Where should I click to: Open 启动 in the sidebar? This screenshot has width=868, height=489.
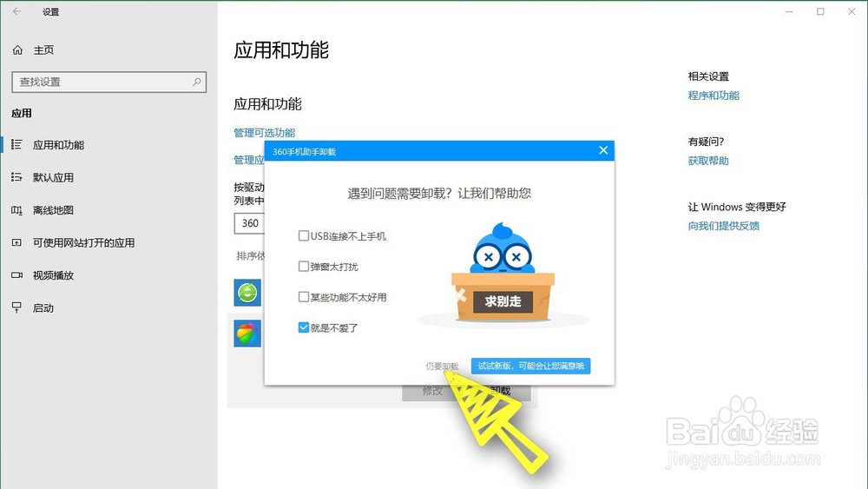pyautogui.click(x=43, y=308)
